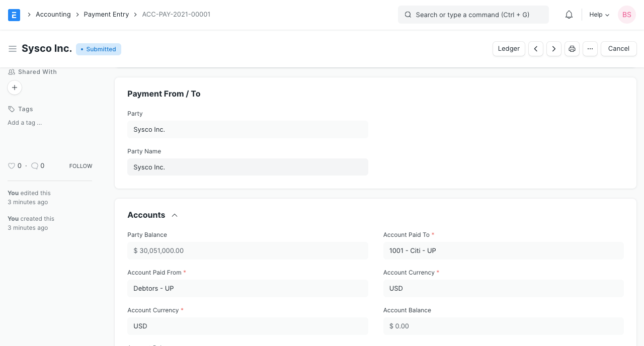This screenshot has width=644, height=346.
Task: Open the notifications bell
Action: (x=569, y=15)
